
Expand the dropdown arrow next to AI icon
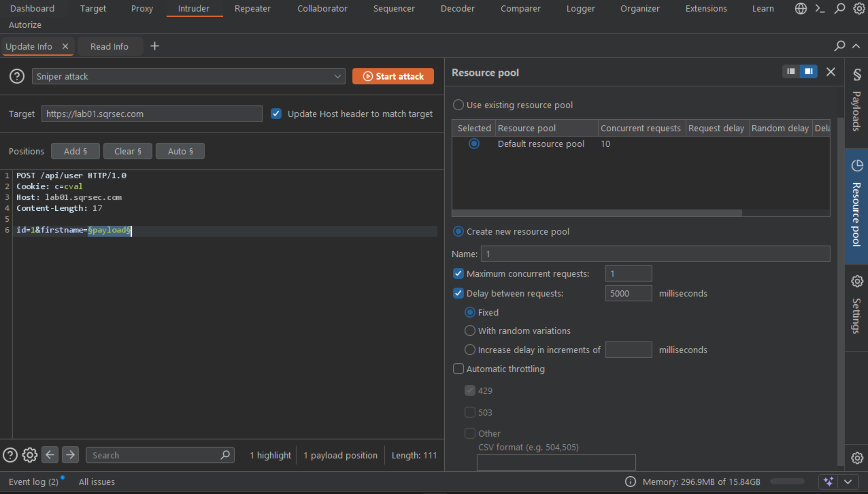[848, 482]
